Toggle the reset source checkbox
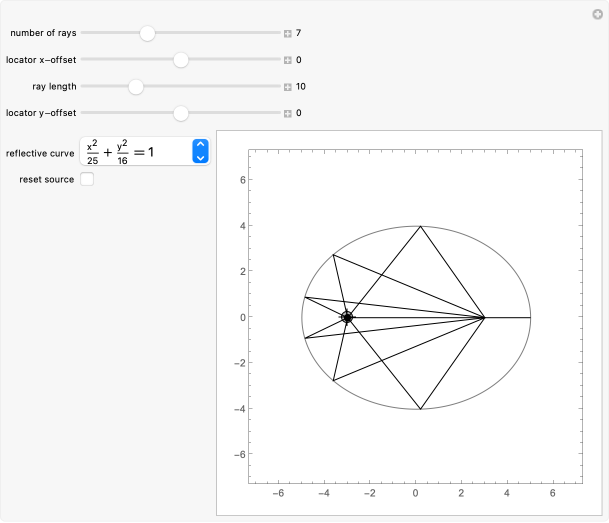The image size is (609, 523). point(87,179)
